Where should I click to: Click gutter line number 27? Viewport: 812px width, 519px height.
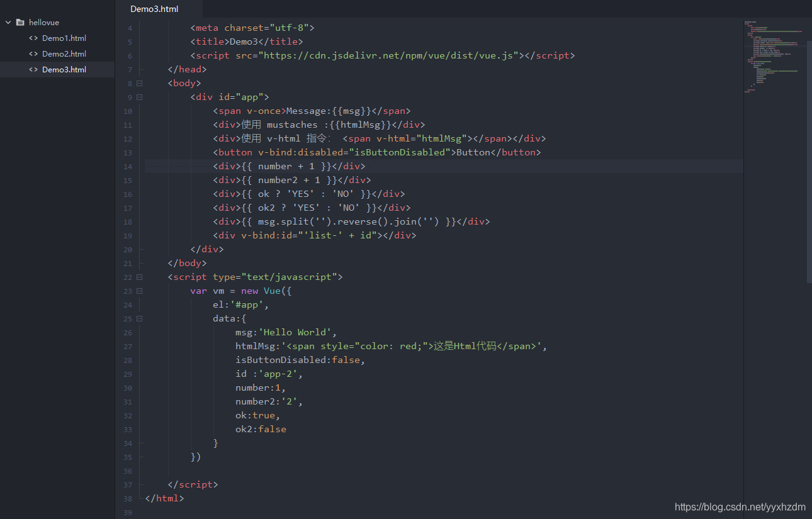(128, 346)
